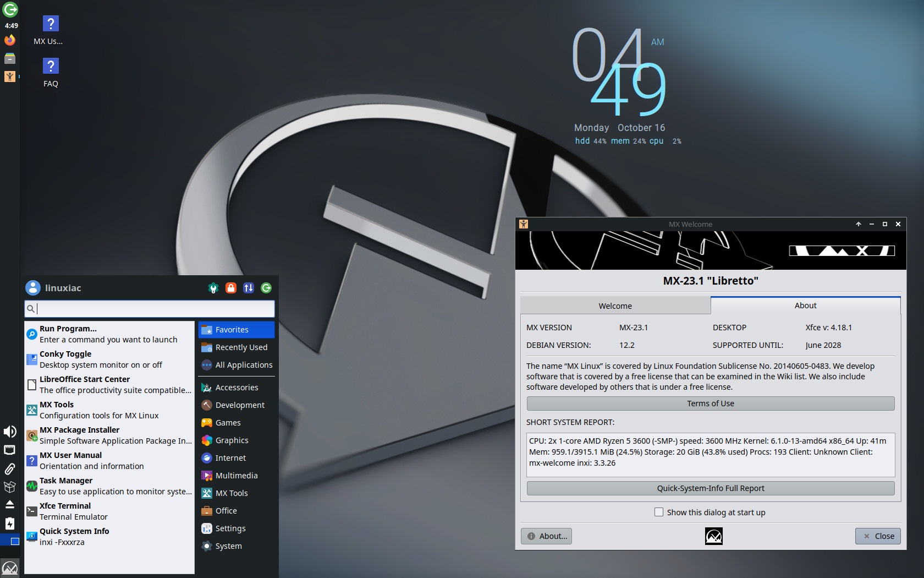Open LibreOffice Start Center entry

click(x=109, y=385)
